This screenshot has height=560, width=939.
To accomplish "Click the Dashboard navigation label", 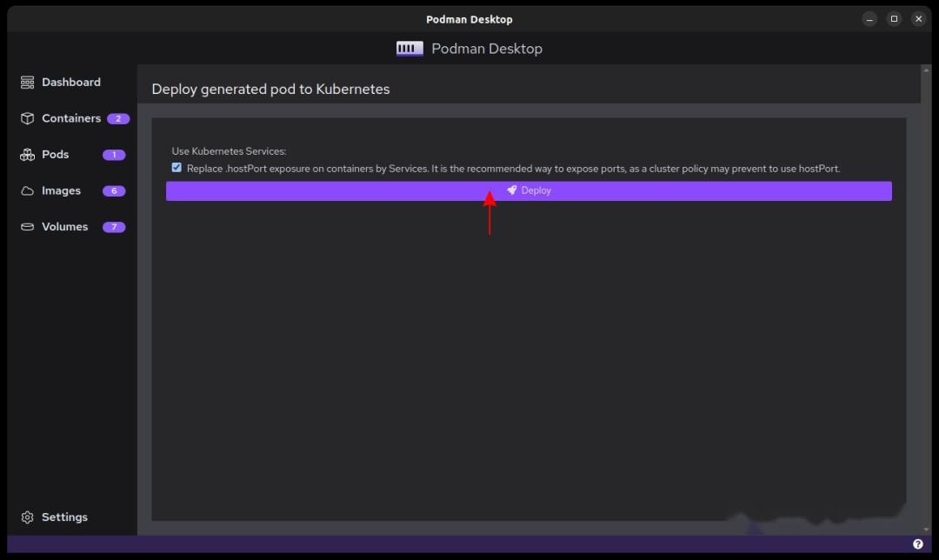I will 71,82.
